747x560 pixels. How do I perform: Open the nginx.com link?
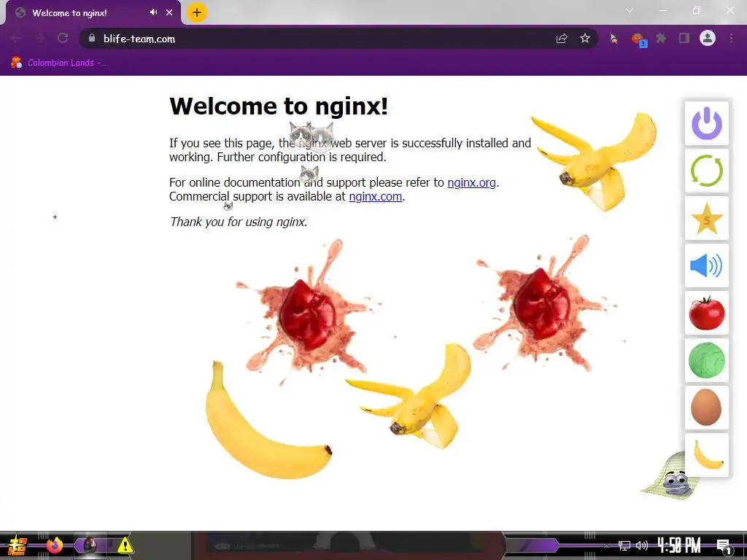(376, 196)
